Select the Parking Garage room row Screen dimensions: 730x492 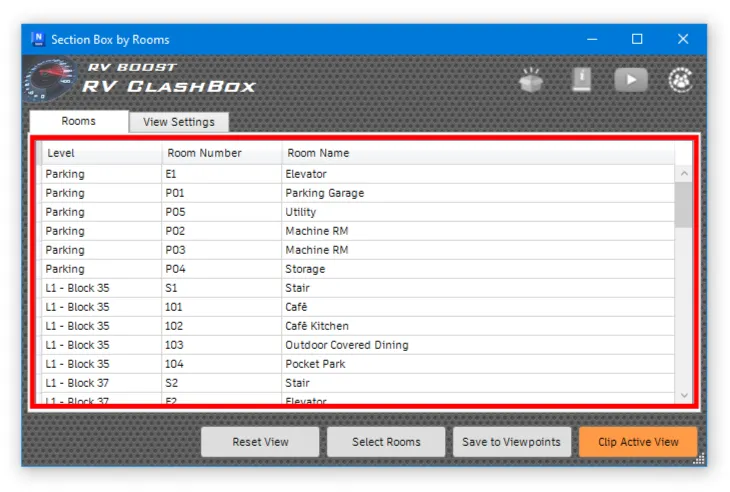tap(325, 193)
